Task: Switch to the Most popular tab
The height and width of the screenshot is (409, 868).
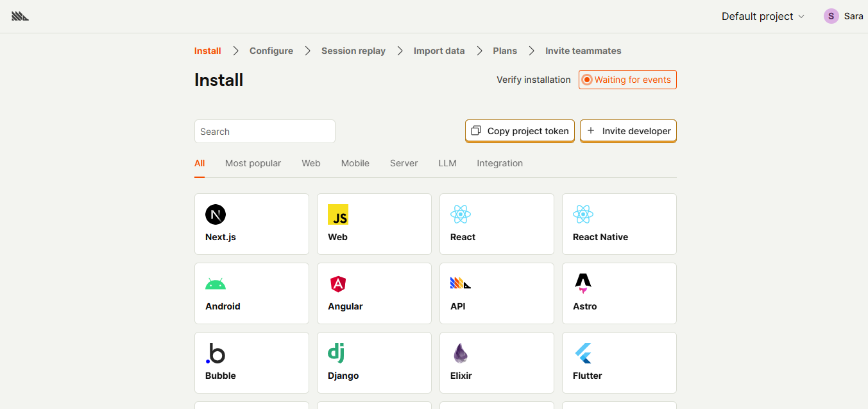Action: click(x=253, y=163)
